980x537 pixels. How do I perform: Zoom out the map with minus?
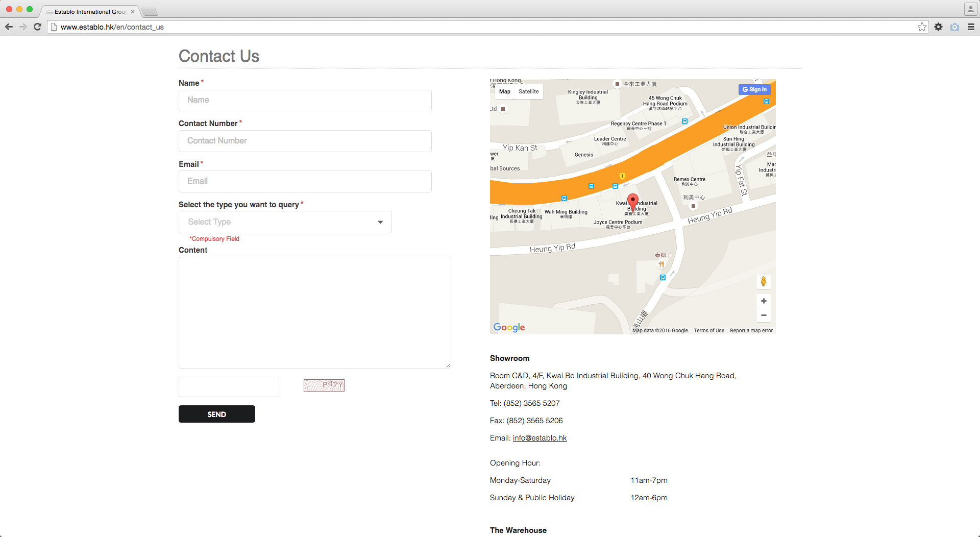(x=764, y=315)
